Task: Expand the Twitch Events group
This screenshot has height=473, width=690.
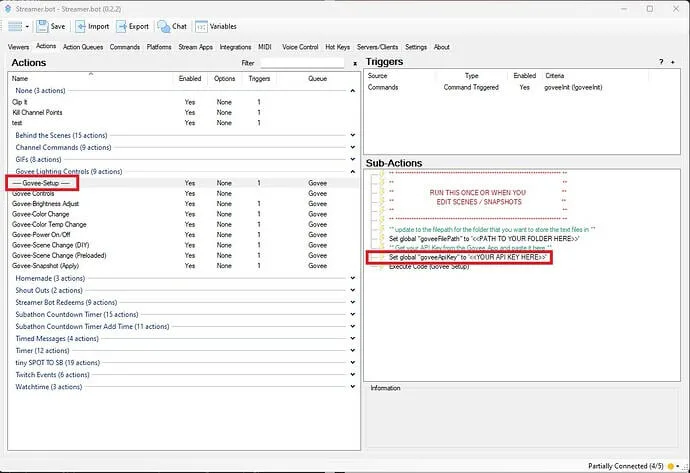Action: [352, 374]
